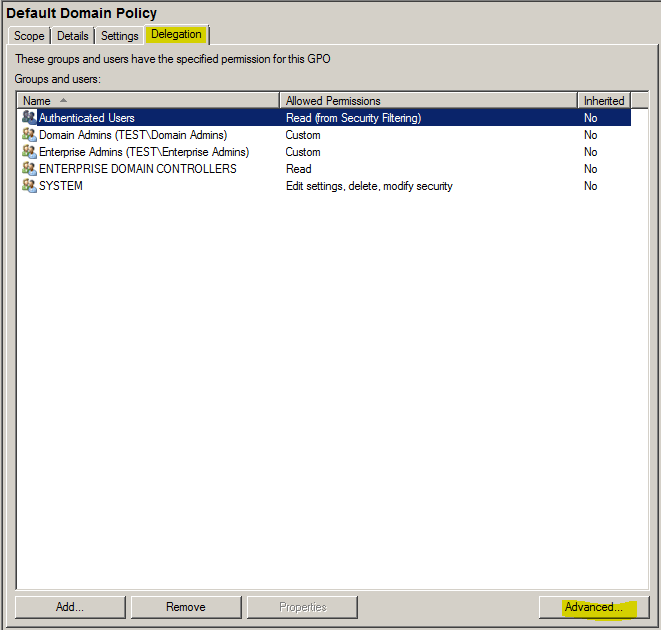Click Read permission for ENTERPRISE DOMAIN CONTROLLERS
Screen dimensions: 661x630
point(298,169)
